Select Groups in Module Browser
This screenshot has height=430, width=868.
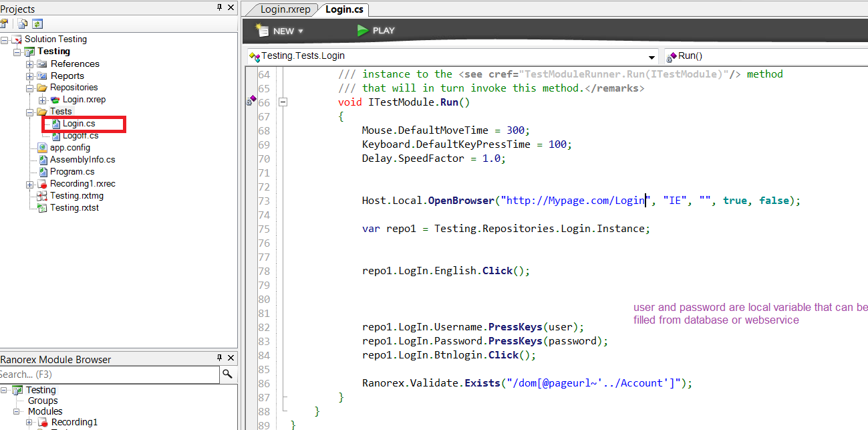coord(43,401)
